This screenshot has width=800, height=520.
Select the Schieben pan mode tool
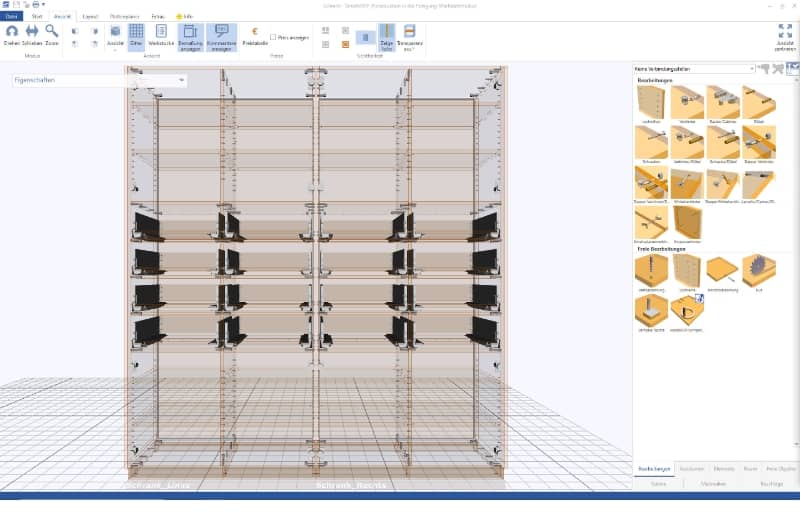point(32,35)
